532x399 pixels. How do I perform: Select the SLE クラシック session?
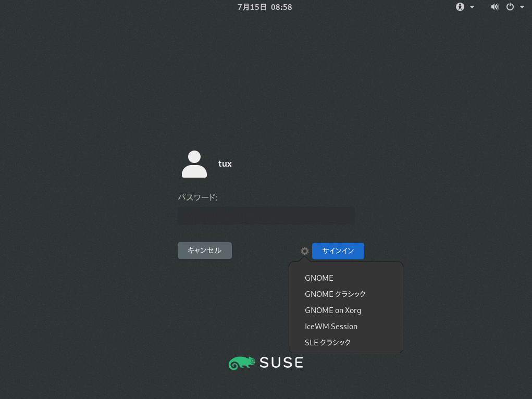[x=346, y=342]
